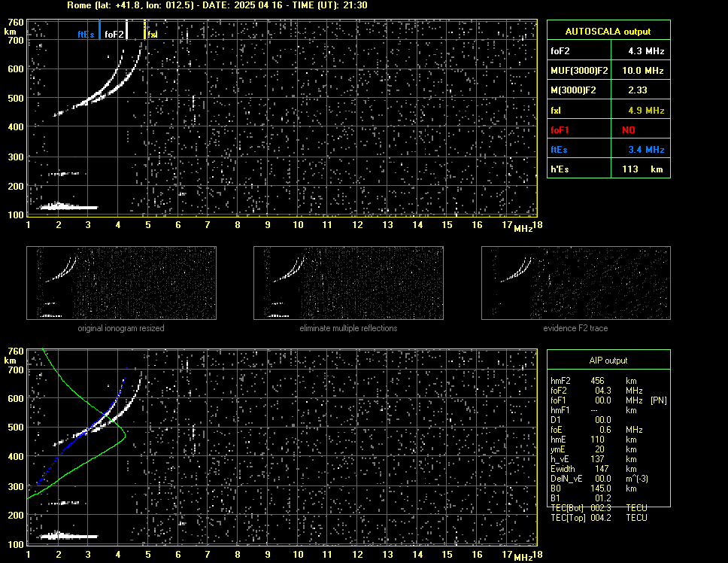Click the blue ftEs marker on top ionogram

click(x=99, y=29)
